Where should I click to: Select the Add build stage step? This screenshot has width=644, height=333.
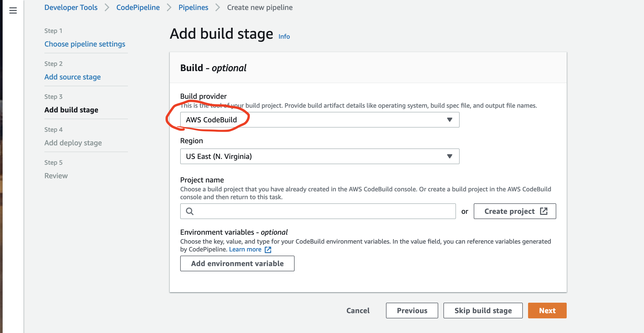pyautogui.click(x=71, y=110)
